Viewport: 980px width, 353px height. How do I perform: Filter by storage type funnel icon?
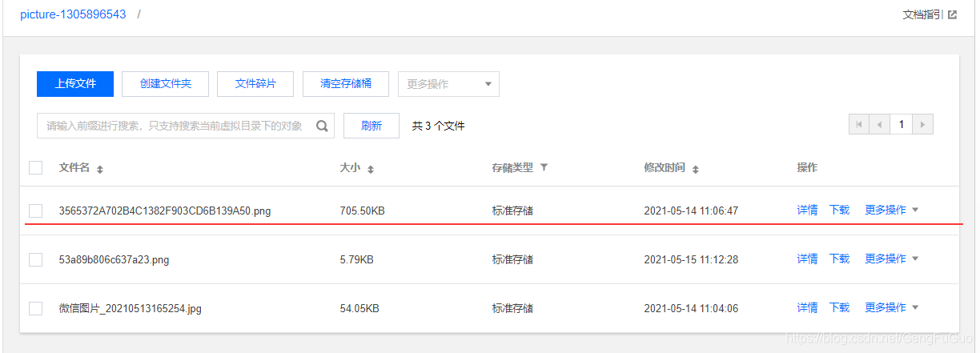(x=544, y=168)
